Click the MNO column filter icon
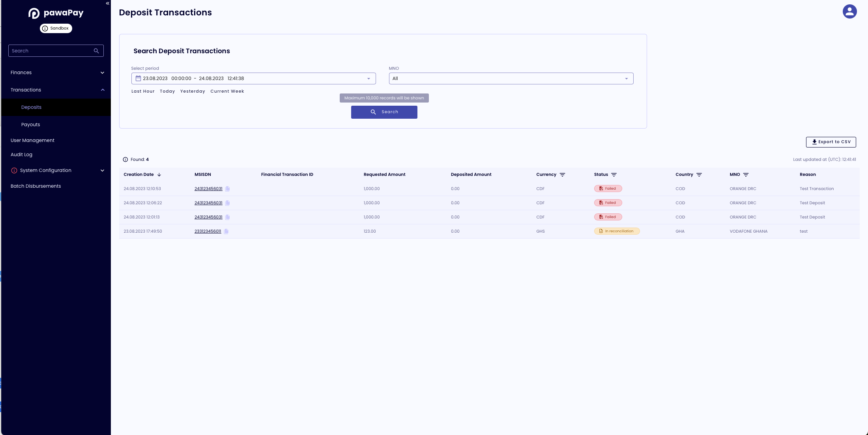 click(x=746, y=175)
